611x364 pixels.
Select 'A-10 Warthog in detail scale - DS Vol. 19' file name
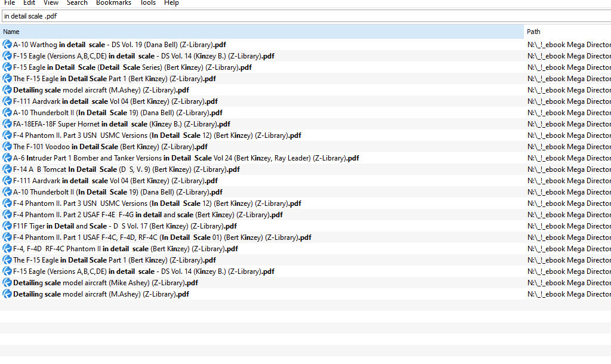pos(119,44)
